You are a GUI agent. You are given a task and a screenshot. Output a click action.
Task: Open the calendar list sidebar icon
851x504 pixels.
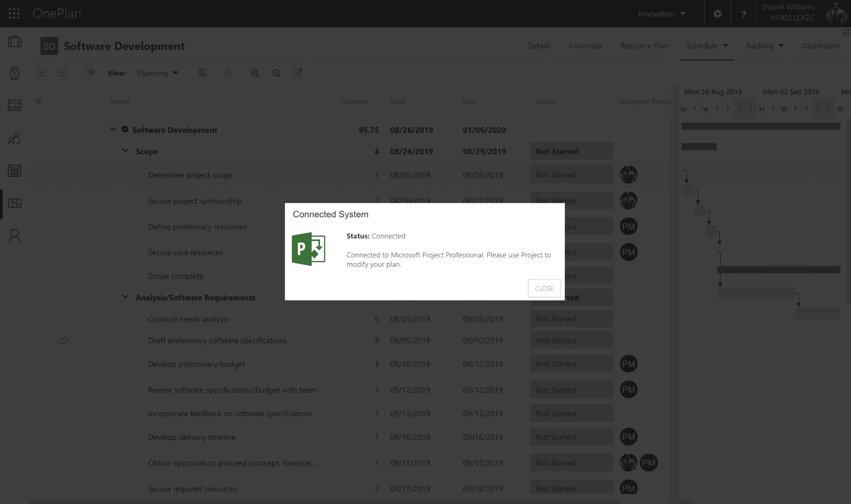15,170
